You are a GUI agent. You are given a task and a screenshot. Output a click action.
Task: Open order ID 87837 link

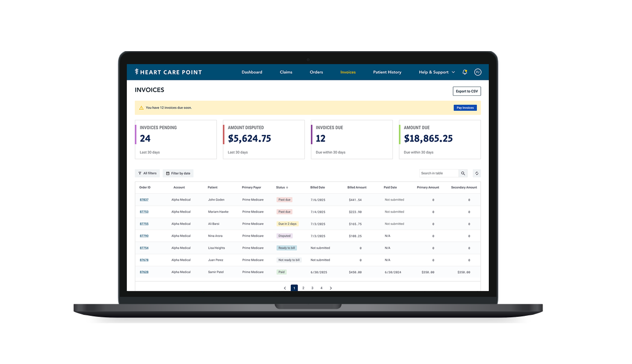(144, 200)
